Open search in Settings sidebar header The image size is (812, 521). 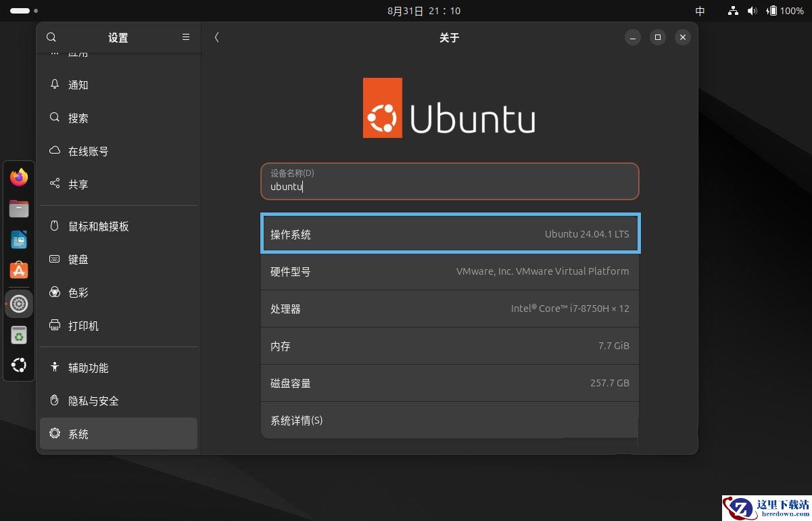click(x=51, y=37)
